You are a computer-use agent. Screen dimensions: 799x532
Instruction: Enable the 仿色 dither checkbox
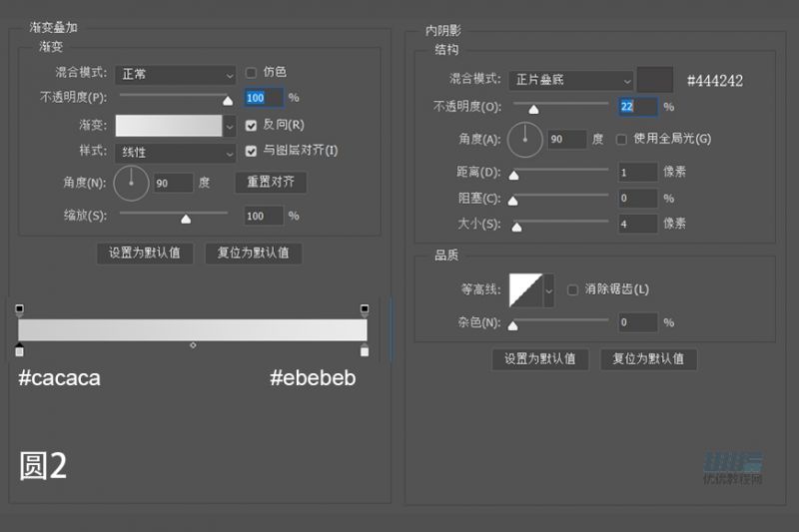tap(252, 72)
